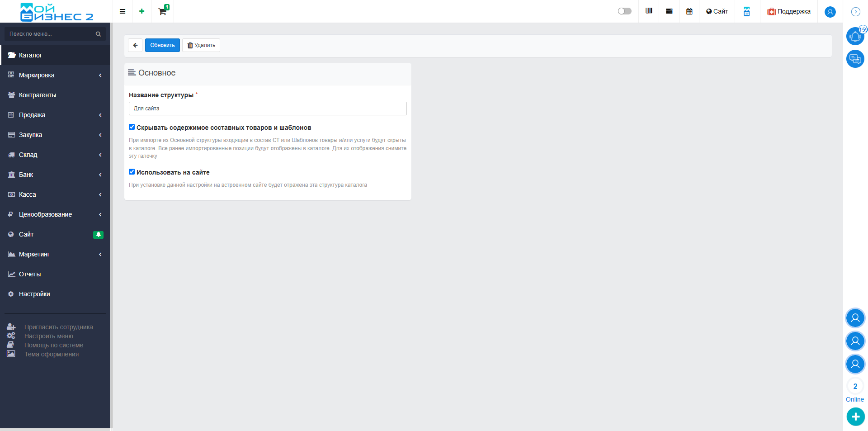Open Настройки in sidebar menu

34,294
